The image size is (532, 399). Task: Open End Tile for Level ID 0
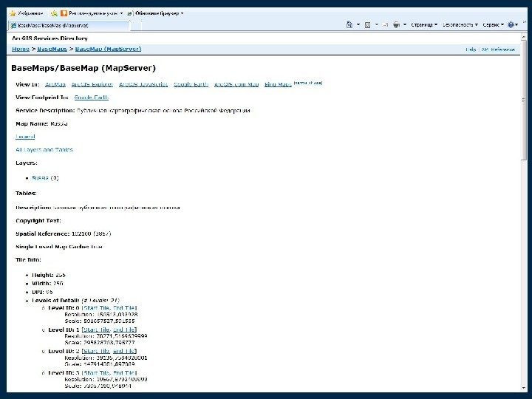pos(124,308)
